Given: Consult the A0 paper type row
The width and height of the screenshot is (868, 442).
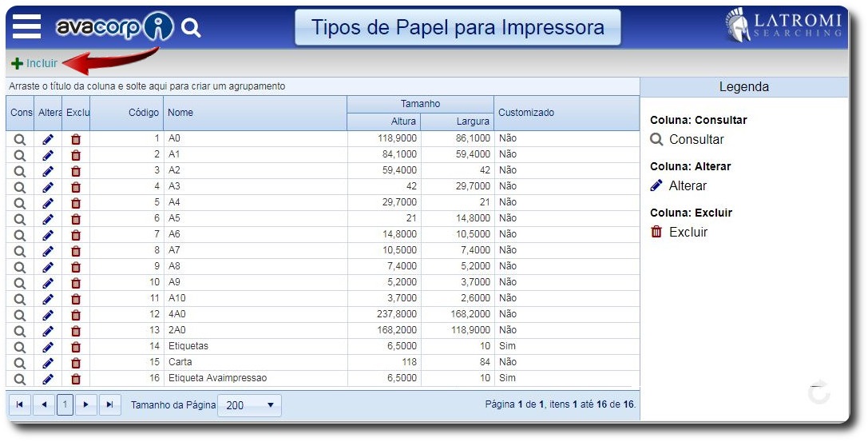Looking at the screenshot, I should point(20,139).
